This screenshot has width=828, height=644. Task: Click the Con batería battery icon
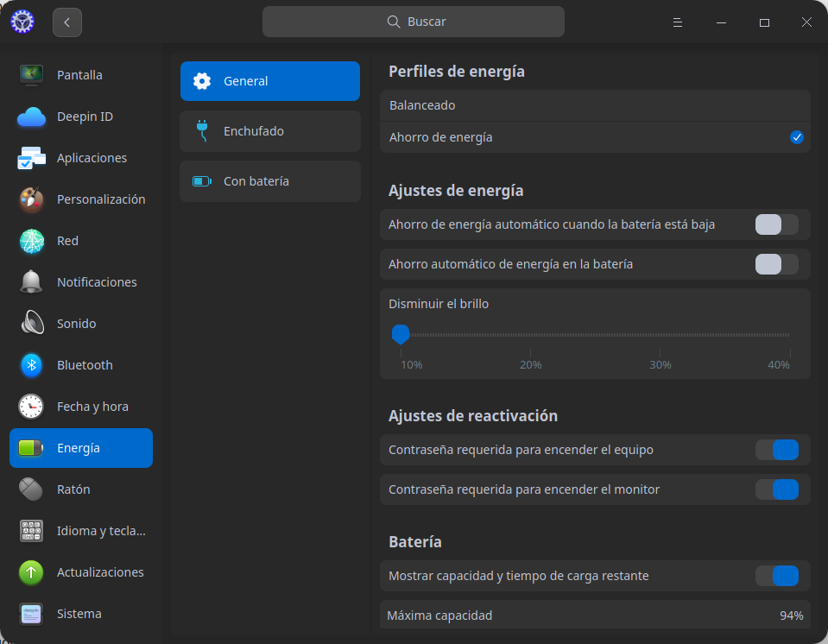point(202,181)
